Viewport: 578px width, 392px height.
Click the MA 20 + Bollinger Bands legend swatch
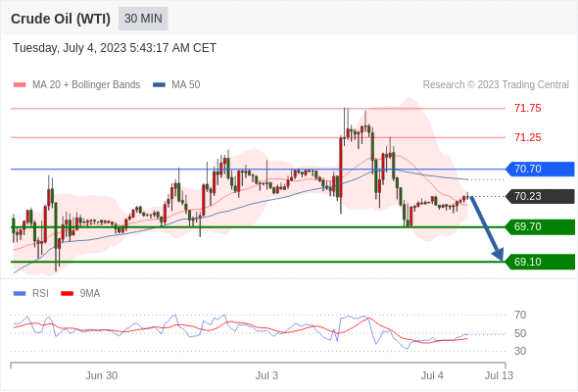[20, 85]
